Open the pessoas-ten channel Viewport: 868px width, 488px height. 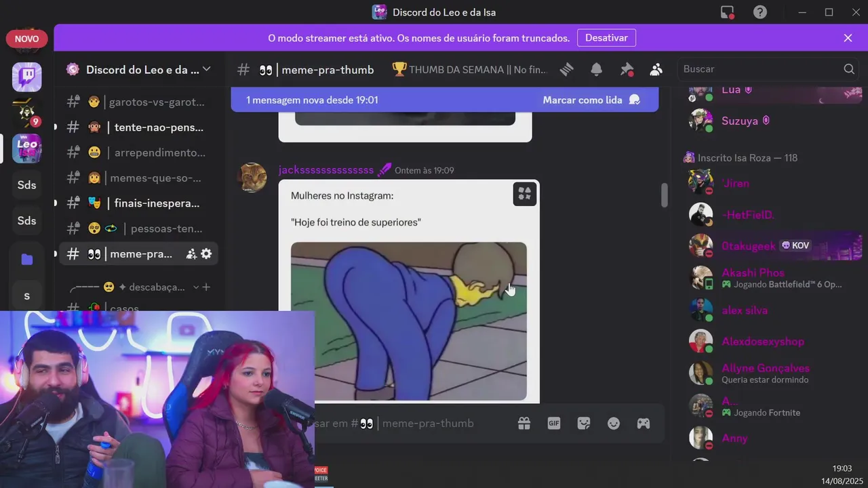click(x=139, y=228)
